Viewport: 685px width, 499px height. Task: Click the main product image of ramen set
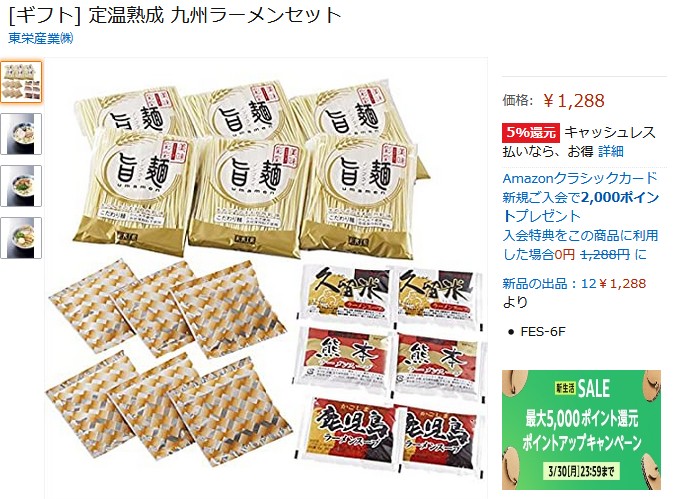[x=266, y=278]
